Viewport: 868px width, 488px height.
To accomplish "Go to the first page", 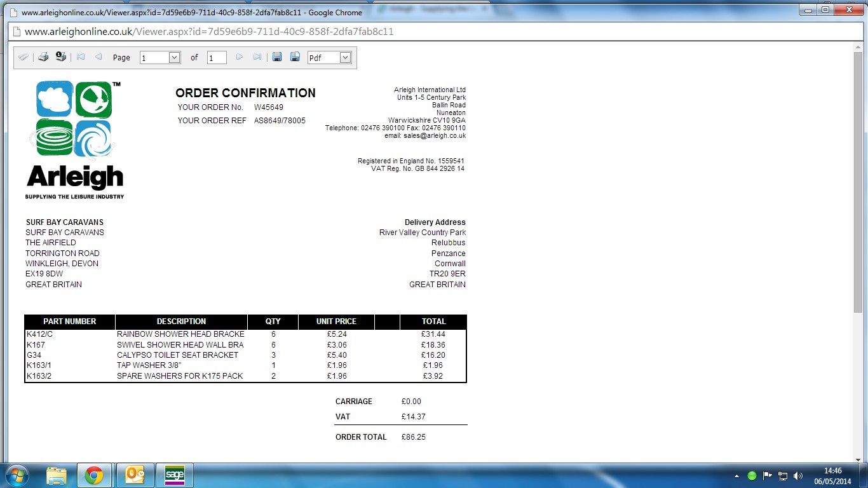I will tap(81, 57).
